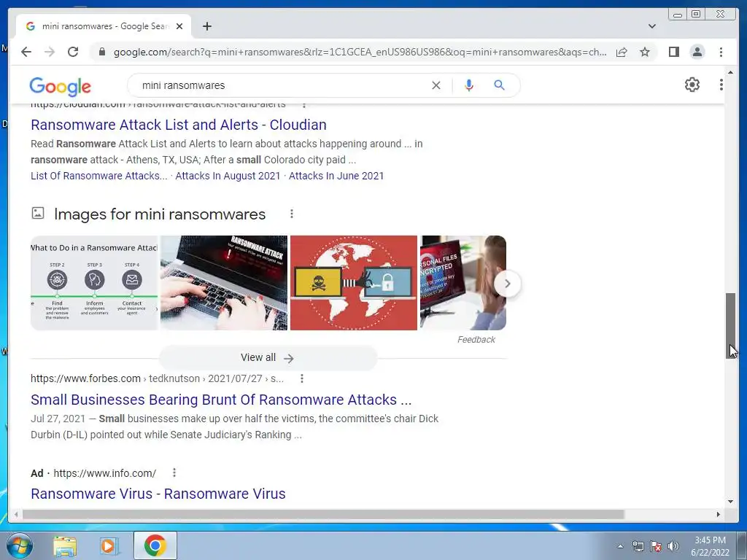Viewport: 747px width, 560px height.
Task: Open the laptop typing ransomware image
Action: [224, 283]
